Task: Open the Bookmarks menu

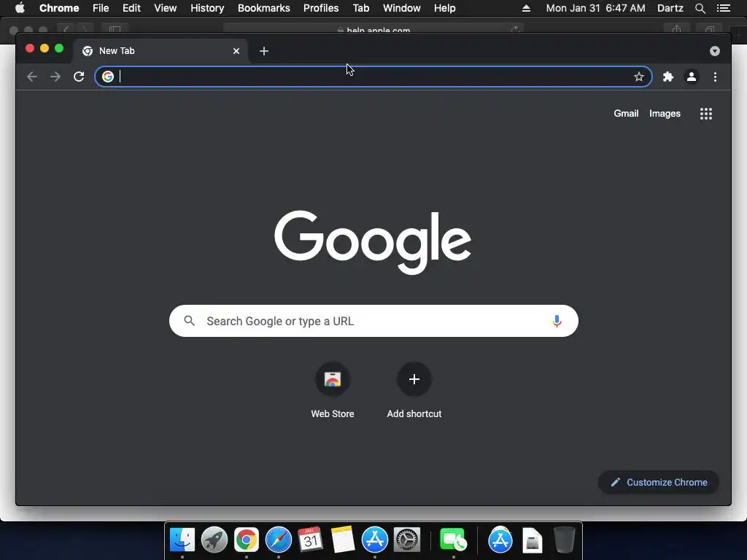Action: tap(264, 8)
